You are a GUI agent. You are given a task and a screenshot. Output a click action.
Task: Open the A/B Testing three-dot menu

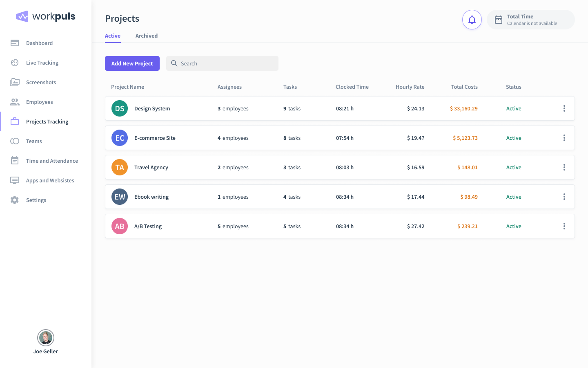tap(564, 226)
